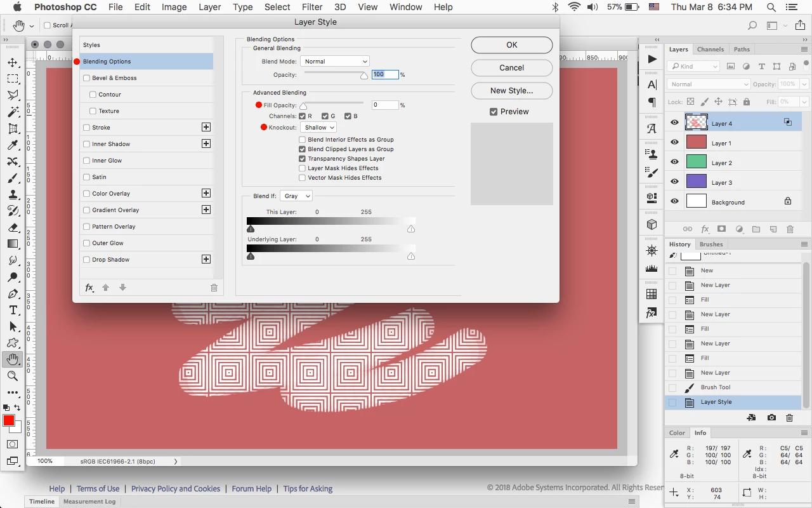Open the Paragraph panel icon

[652, 102]
